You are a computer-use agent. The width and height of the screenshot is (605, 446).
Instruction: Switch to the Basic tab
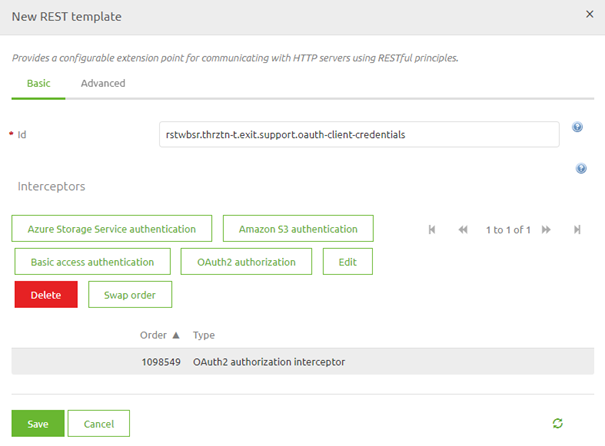click(x=39, y=83)
